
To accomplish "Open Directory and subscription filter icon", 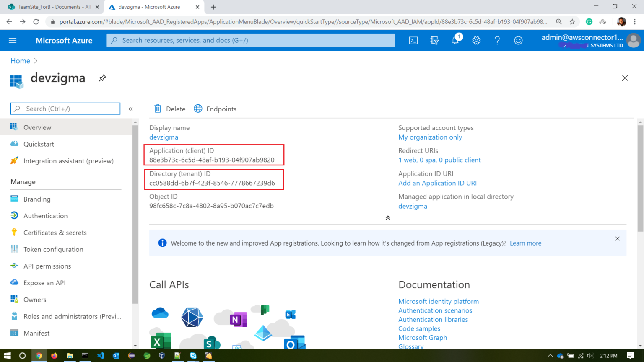I will pos(434,41).
